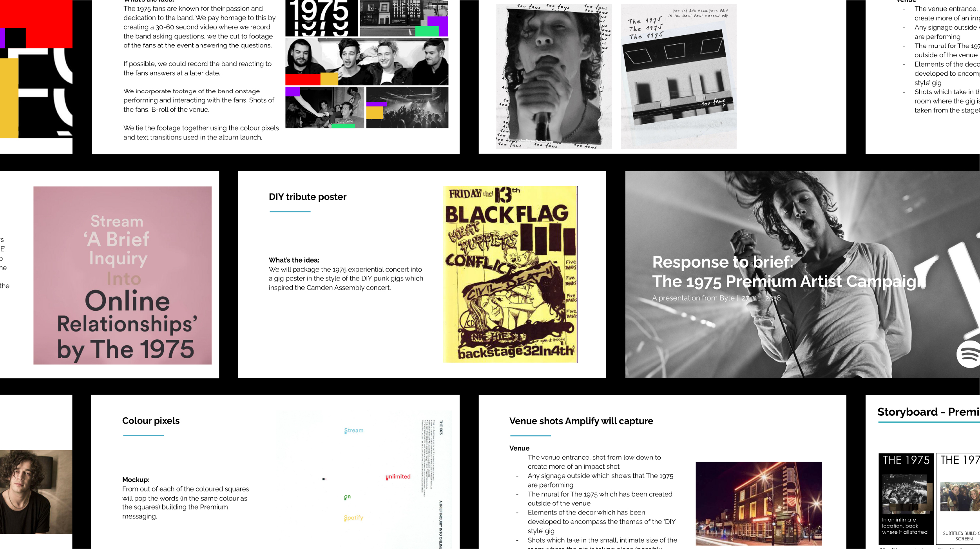This screenshot has width=980, height=549.
Task: Click the red 'unlimited' word in the mockup
Action: [x=398, y=477]
